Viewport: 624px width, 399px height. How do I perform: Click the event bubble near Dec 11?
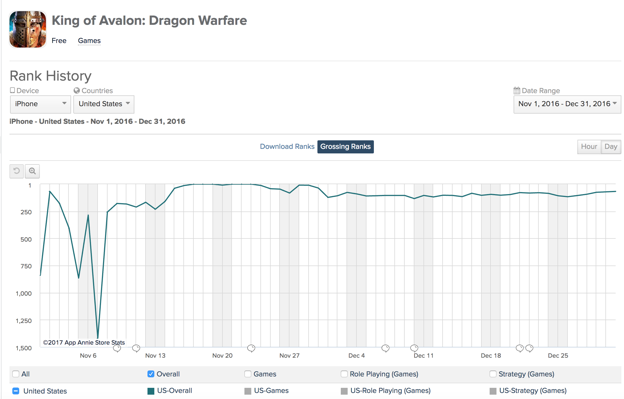[x=414, y=348]
